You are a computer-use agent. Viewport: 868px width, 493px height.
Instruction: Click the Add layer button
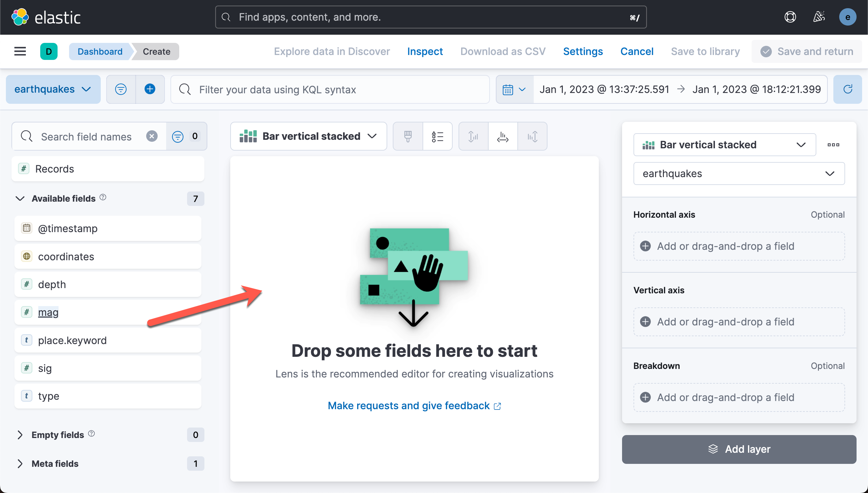[739, 449]
